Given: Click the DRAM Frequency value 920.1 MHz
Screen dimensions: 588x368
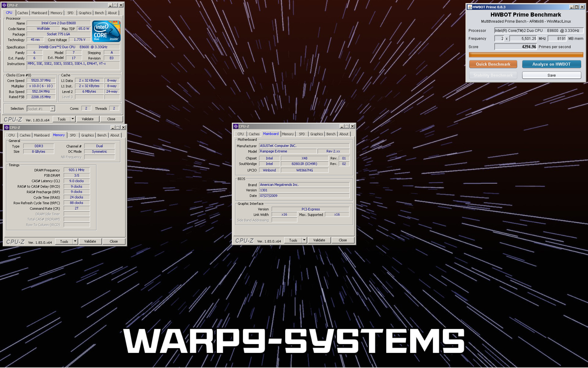Looking at the screenshot, I should pos(77,170).
